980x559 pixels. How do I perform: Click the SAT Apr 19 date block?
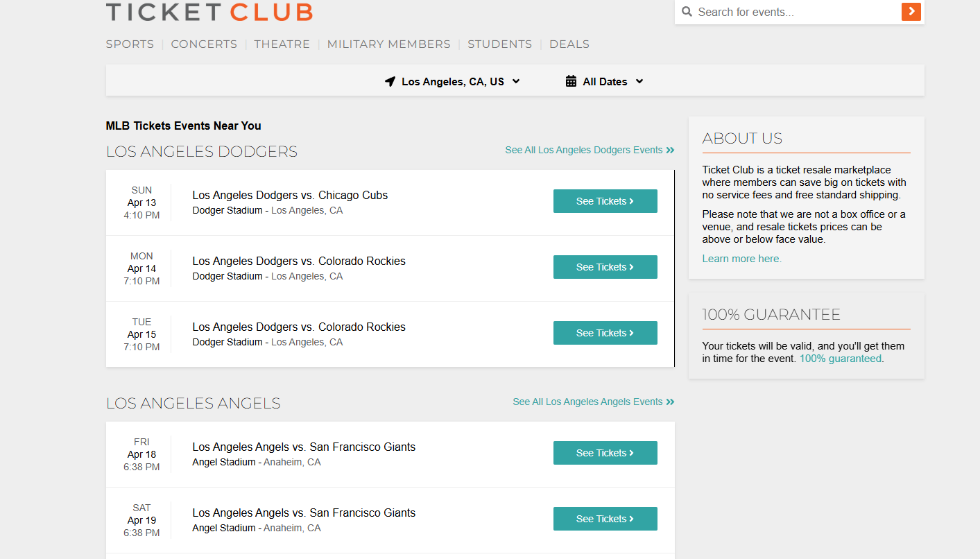[x=141, y=520]
